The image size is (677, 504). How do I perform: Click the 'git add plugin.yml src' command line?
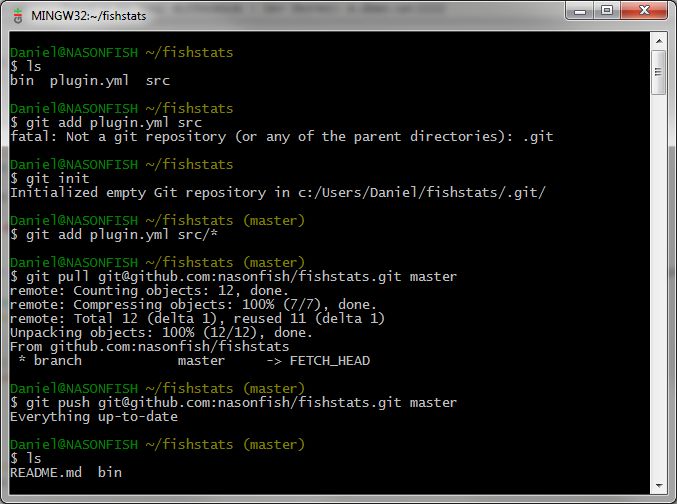(106, 123)
